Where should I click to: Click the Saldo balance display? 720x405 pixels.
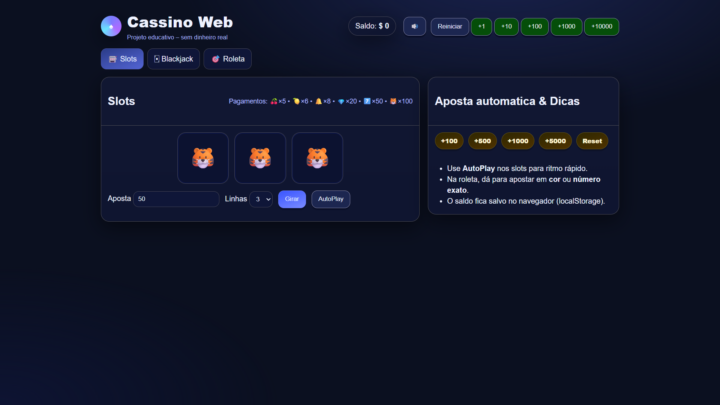coord(372,26)
